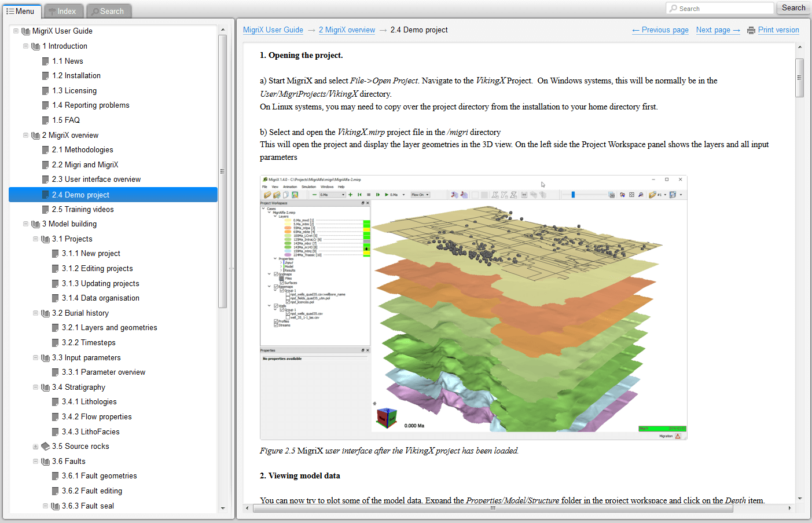Open the 2.2 Migri and MigriX topic
Screen dimensions: 812x523
click(x=85, y=165)
